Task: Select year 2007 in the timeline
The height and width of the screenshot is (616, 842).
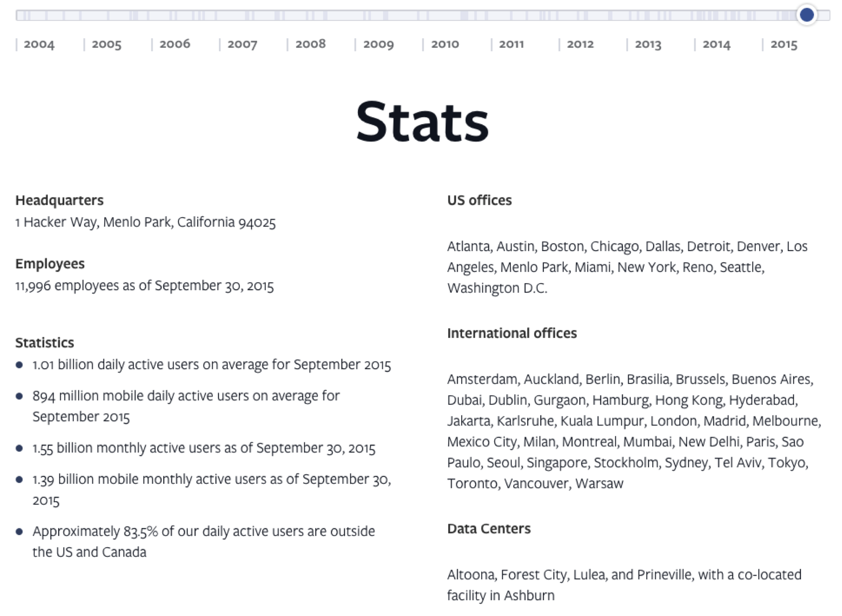Action: click(x=242, y=44)
